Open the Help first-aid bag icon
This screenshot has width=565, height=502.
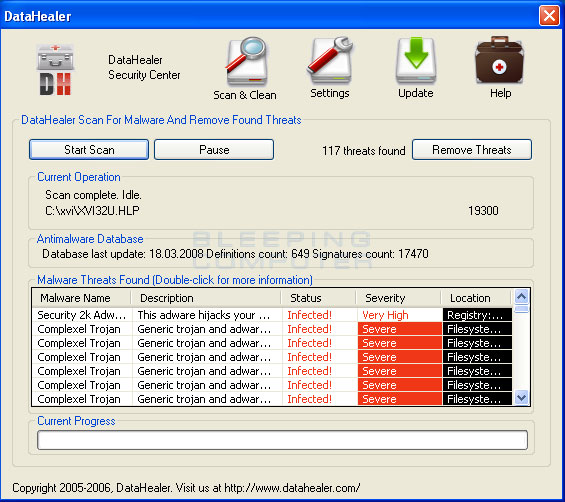click(x=499, y=60)
